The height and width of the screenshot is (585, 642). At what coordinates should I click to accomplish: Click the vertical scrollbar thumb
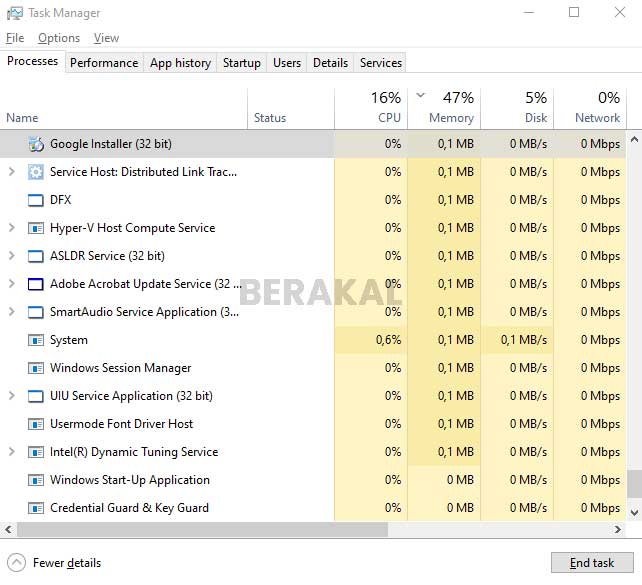click(634, 483)
